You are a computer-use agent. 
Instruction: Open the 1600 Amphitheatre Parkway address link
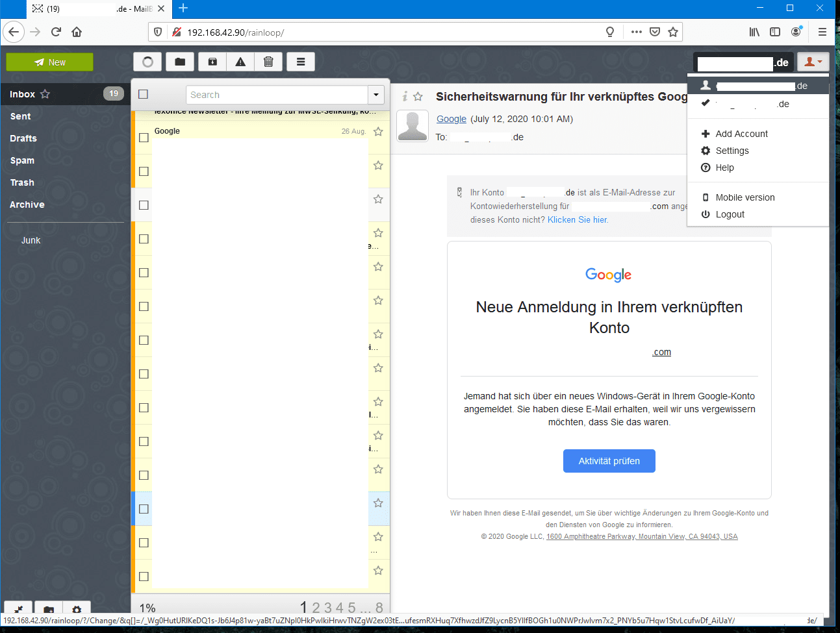click(x=642, y=536)
